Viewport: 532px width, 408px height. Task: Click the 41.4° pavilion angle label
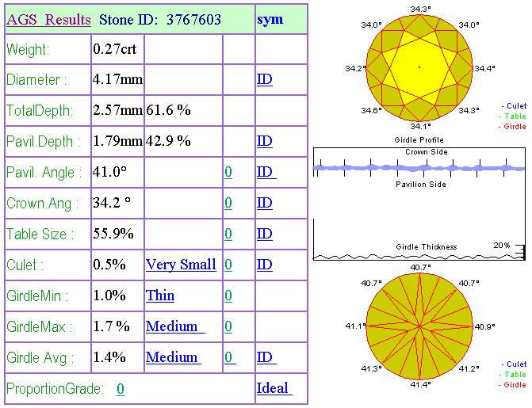tap(420, 384)
